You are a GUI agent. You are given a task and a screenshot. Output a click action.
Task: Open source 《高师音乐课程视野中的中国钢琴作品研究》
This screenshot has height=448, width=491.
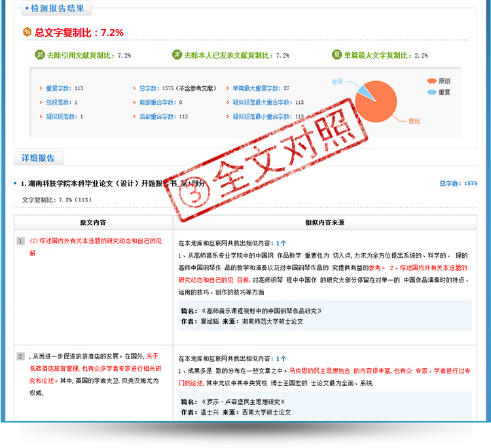click(x=261, y=311)
